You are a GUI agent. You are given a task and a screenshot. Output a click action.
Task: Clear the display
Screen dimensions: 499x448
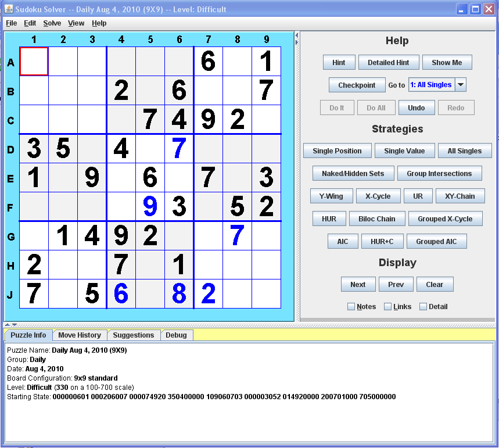click(435, 284)
